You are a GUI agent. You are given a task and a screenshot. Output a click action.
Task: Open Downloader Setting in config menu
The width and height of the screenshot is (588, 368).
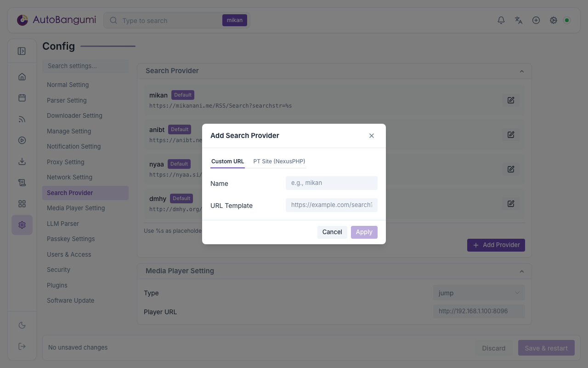click(x=85, y=115)
